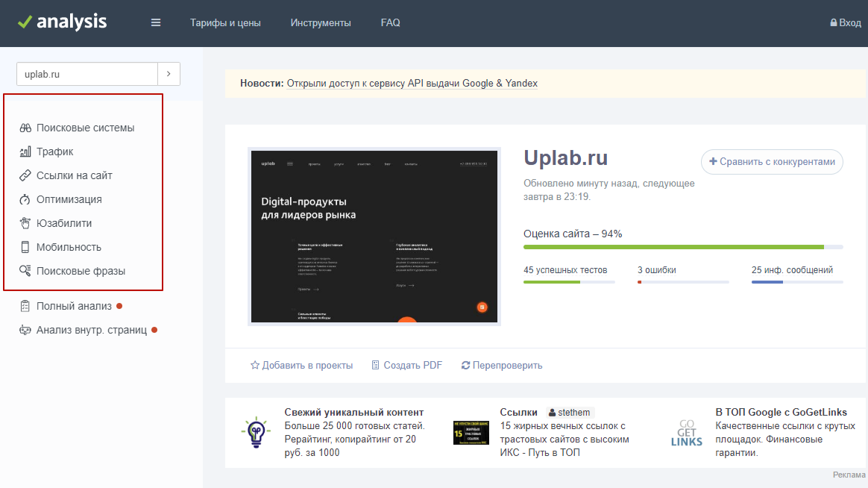Click the lock icon next to Вход

833,22
